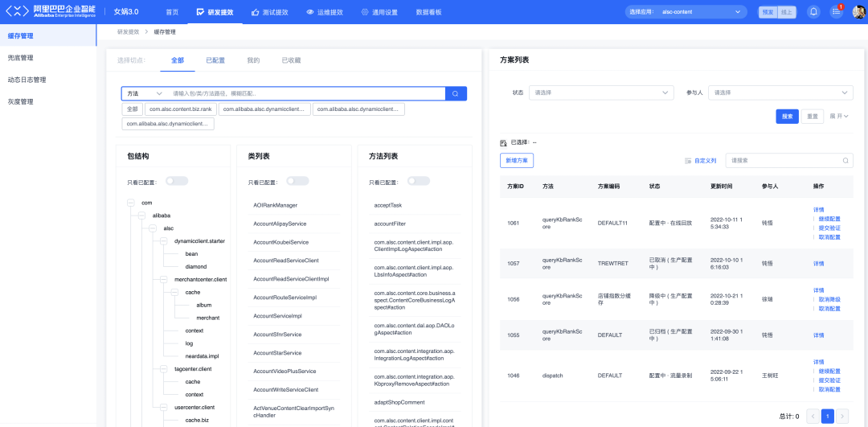The height and width of the screenshot is (427, 868).
Task: Collapse the usercenter.client node
Action: 163,407
